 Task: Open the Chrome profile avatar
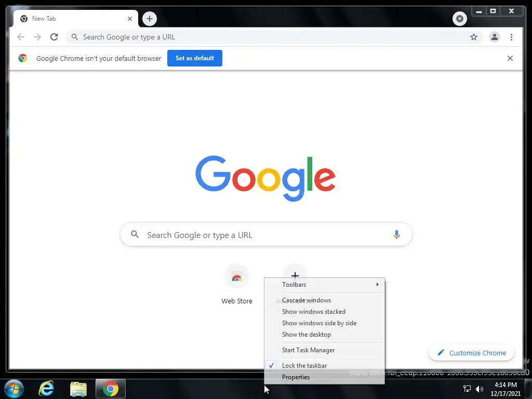(x=495, y=37)
